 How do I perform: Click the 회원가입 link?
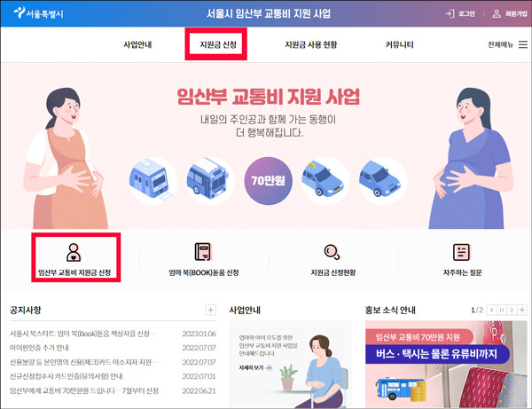pyautogui.click(x=516, y=13)
